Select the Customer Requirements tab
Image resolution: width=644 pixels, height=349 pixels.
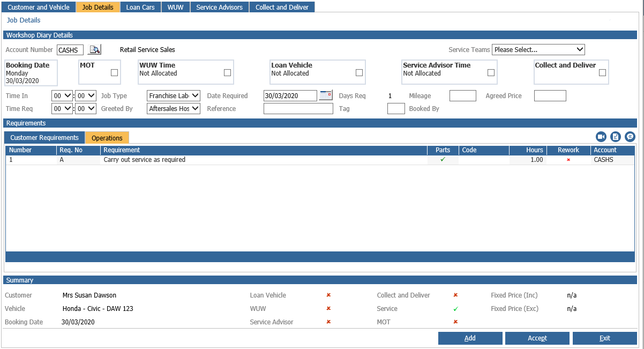pos(44,138)
